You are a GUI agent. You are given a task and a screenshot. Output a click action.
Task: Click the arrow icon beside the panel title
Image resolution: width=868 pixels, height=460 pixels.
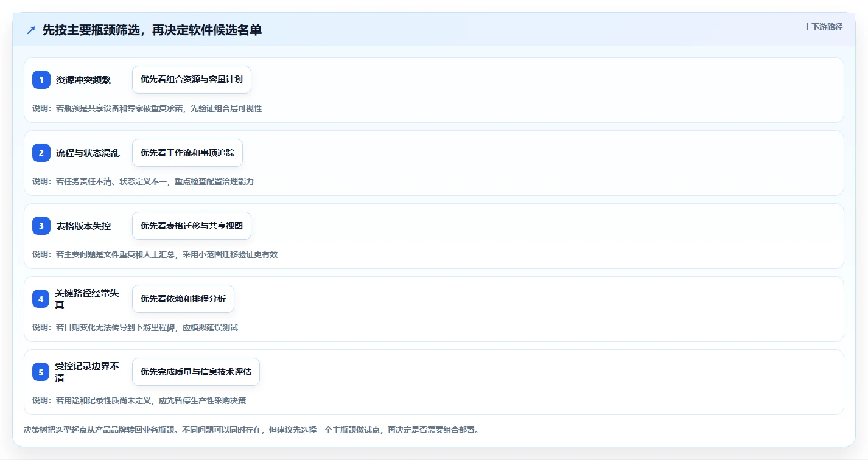(31, 30)
